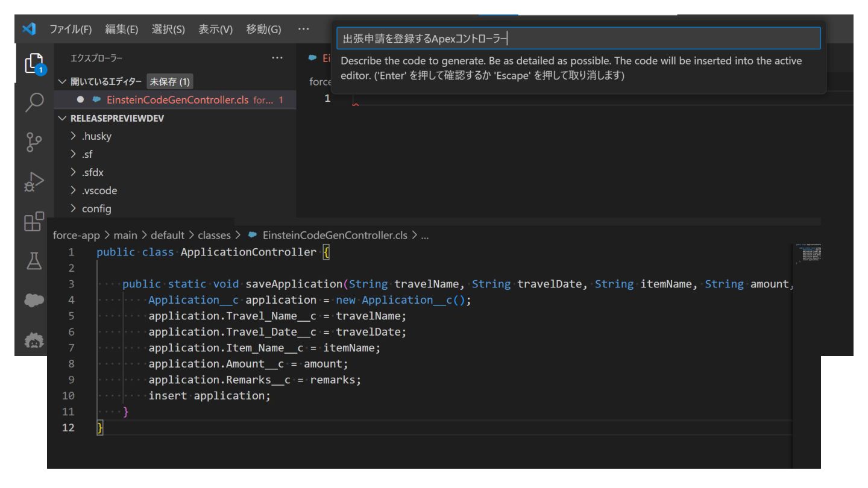Open the 編集(E) menu
The image size is (868, 488).
pos(121,30)
